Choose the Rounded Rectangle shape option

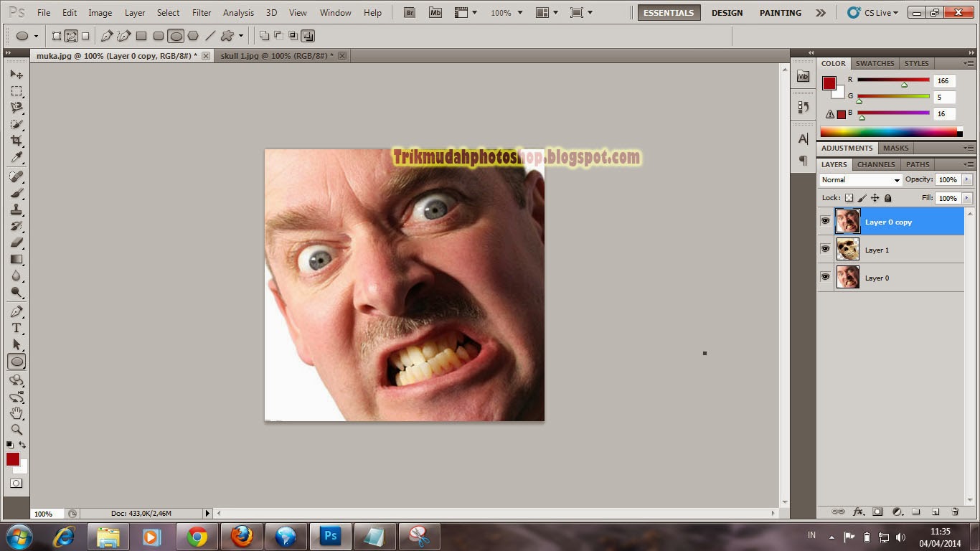159,36
